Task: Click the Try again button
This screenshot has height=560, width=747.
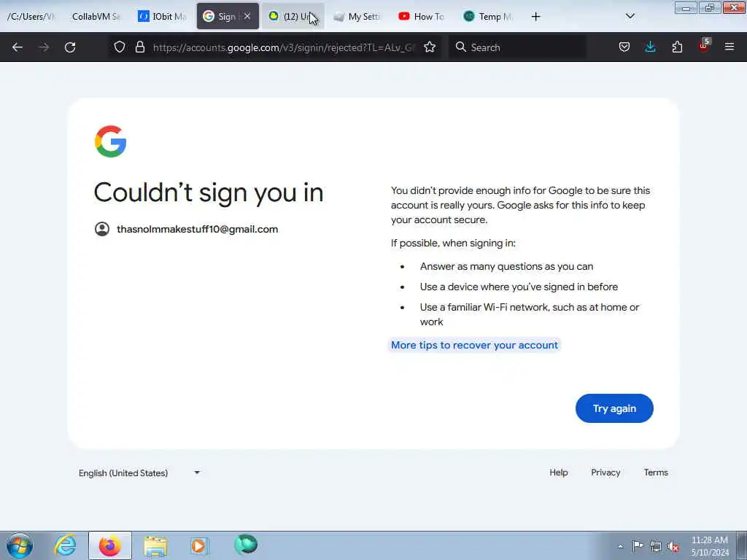Action: coord(614,408)
